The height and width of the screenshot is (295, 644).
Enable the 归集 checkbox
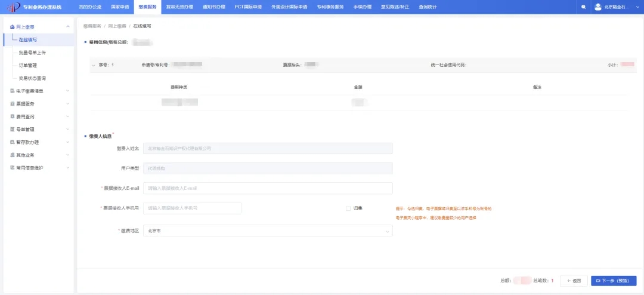(x=348, y=208)
